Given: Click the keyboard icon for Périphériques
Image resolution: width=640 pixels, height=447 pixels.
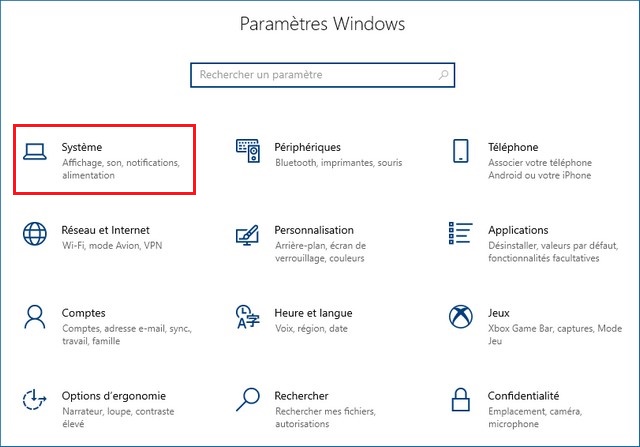Looking at the screenshot, I should pos(247,151).
